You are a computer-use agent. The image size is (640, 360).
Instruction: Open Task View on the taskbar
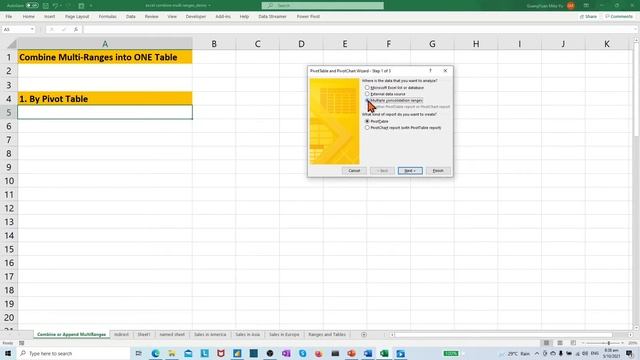click(139, 353)
